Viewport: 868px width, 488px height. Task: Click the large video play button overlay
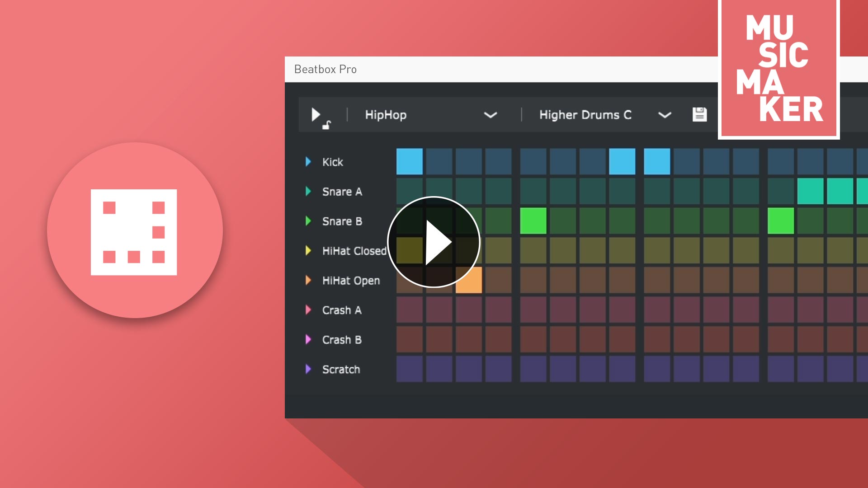[434, 242]
